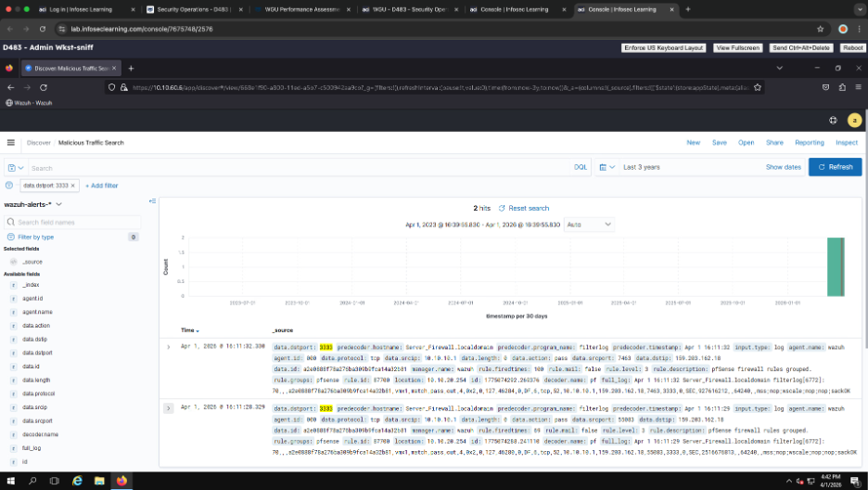
Task: Switch to Log in | Infosec Learning tab
Action: [86, 9]
